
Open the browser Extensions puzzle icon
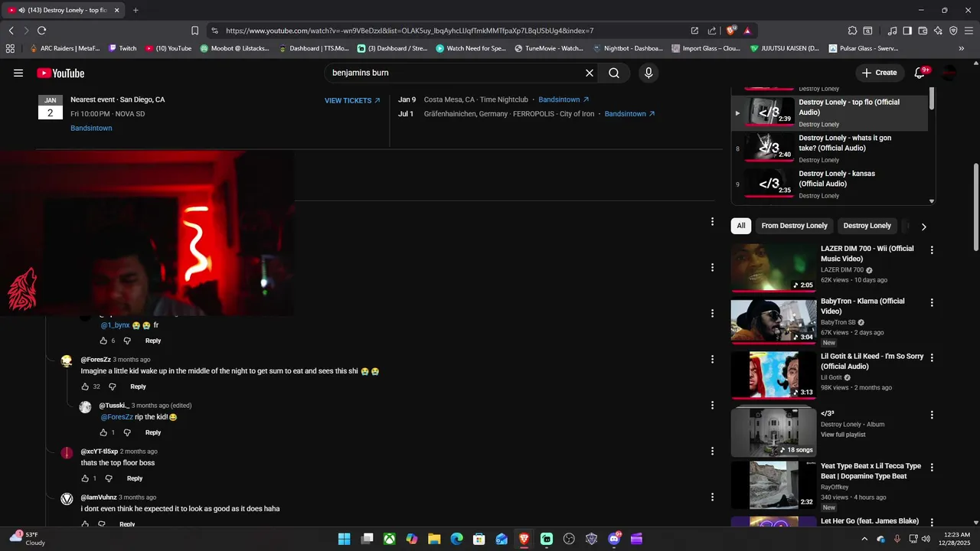click(x=852, y=31)
